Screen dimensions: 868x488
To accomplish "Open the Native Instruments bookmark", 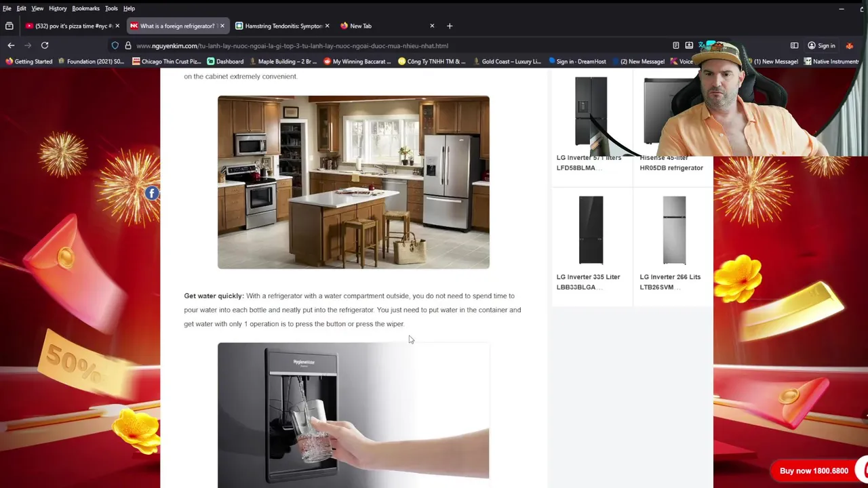I will (x=831, y=61).
